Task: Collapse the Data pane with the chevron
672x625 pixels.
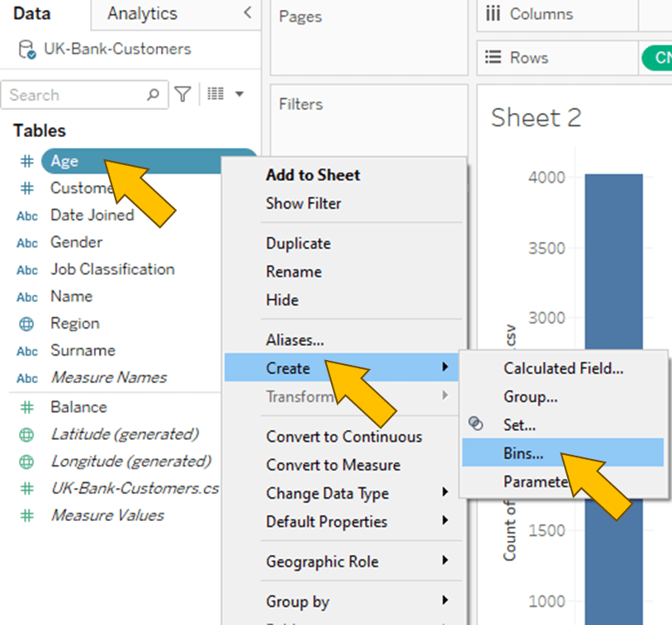Action: [x=247, y=13]
